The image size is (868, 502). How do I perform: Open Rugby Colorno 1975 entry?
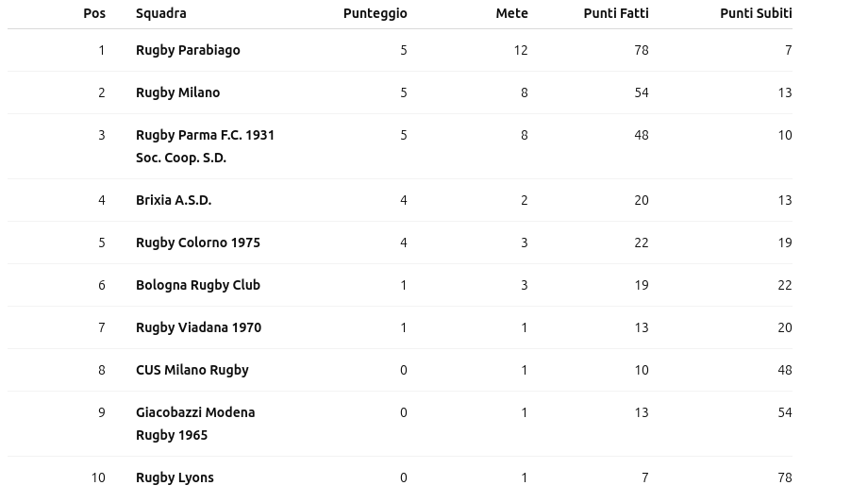(198, 243)
